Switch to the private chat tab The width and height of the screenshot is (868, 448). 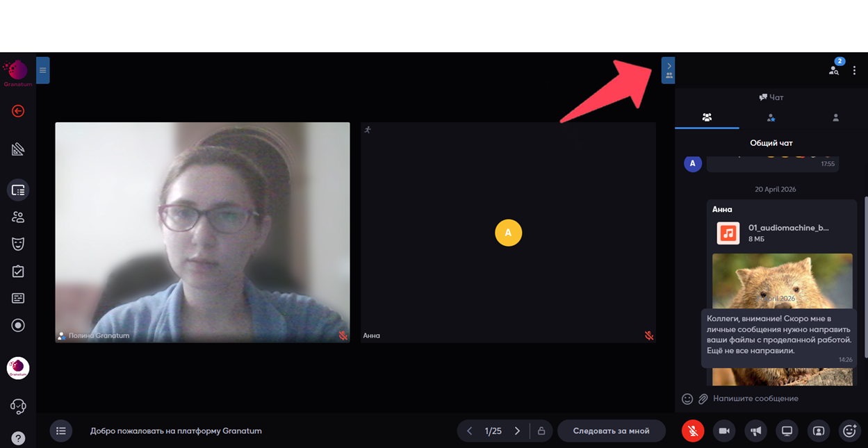pos(835,117)
